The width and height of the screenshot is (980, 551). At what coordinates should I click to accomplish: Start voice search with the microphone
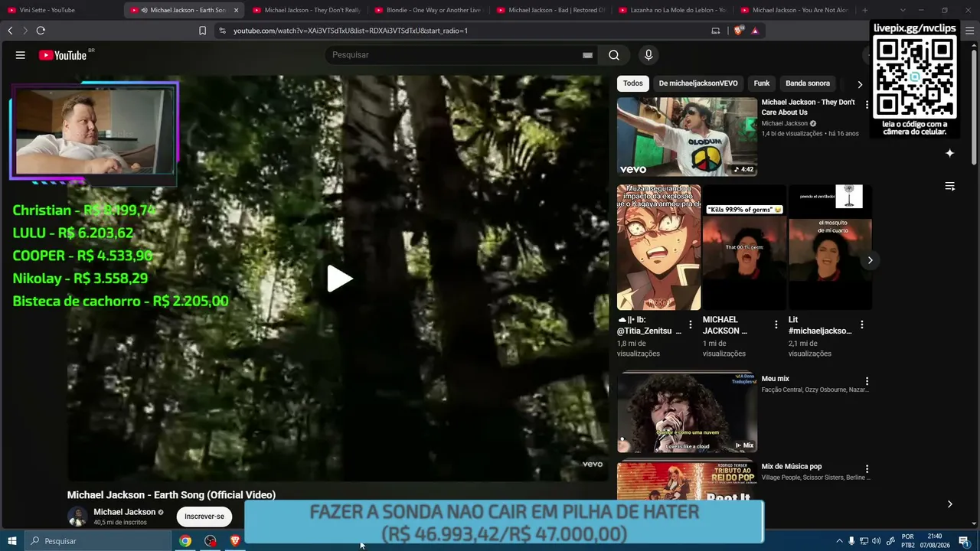[x=648, y=55]
